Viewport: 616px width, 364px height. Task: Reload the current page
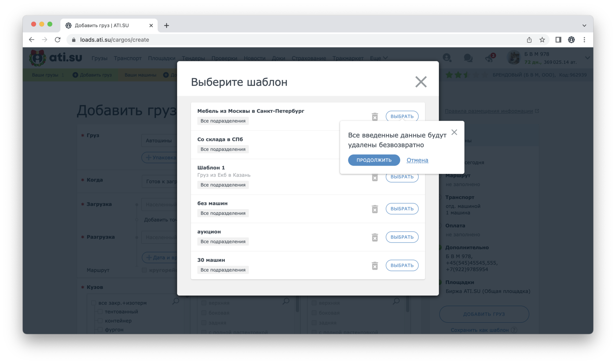point(58,40)
